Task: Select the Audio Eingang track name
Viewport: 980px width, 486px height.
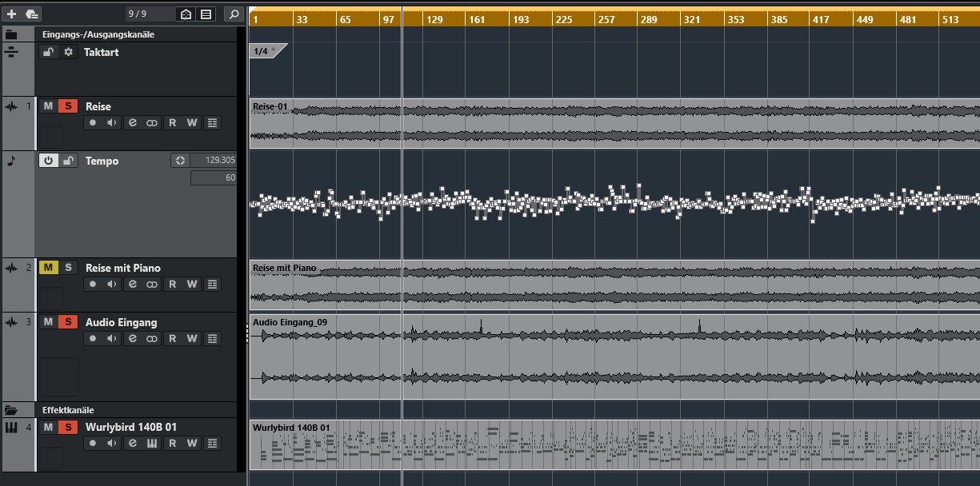Action: [122, 322]
